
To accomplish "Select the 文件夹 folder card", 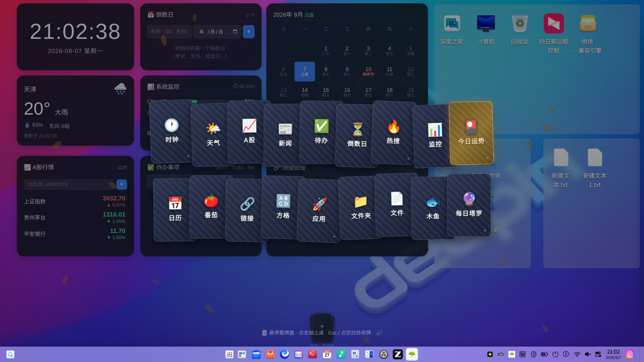I will (x=360, y=208).
